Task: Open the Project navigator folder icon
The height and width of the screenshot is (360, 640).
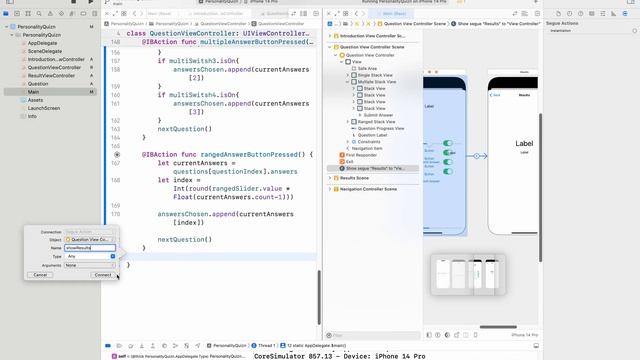Action: tap(6, 13)
